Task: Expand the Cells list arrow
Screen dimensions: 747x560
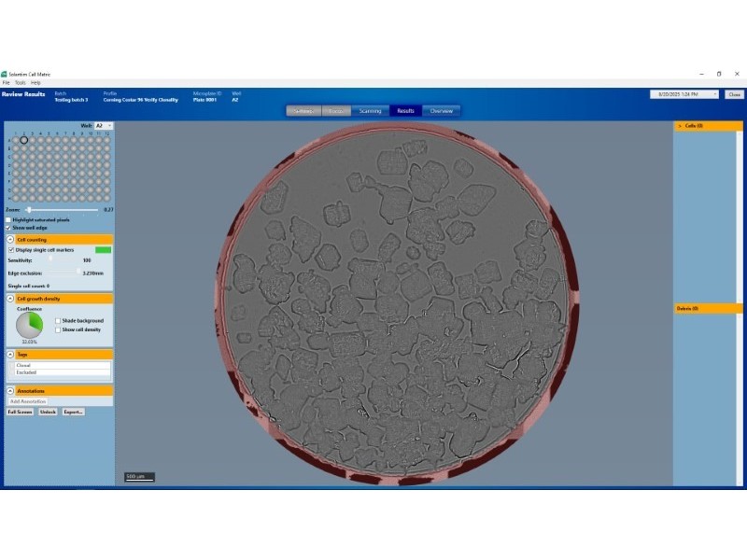Action: click(x=680, y=125)
